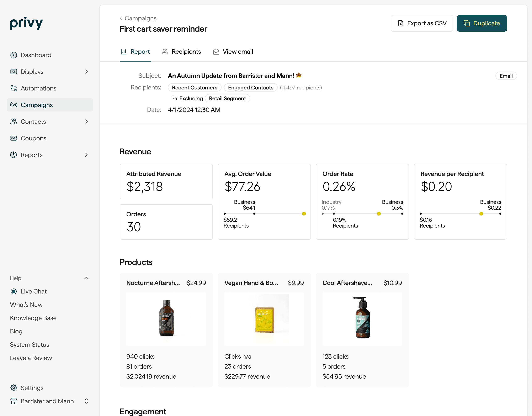Viewport: 532px width, 416px height.
Task: Click the Displays sidebar icon
Action: click(x=14, y=72)
